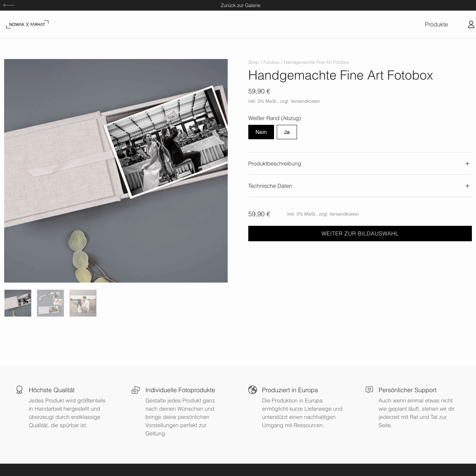
Task: Go to Shop in the breadcrumb
Action: pos(253,62)
